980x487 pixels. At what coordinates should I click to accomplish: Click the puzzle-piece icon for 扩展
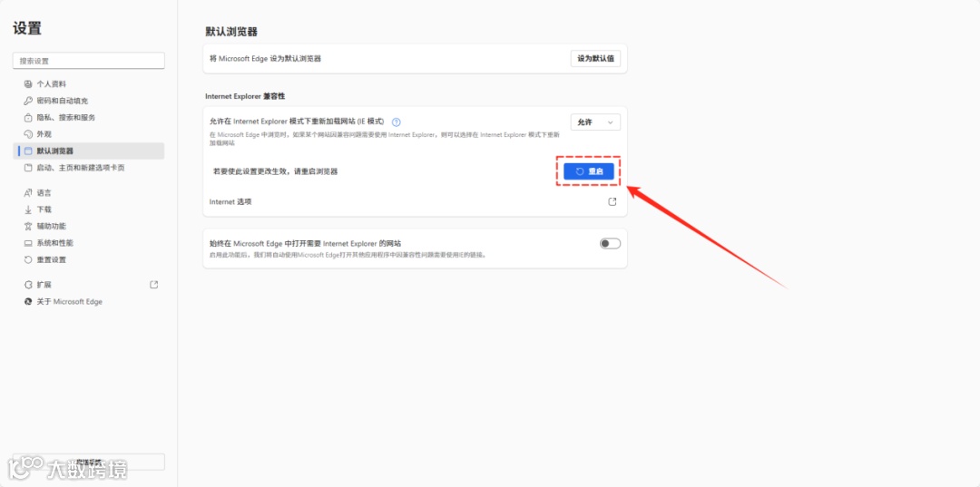(27, 285)
